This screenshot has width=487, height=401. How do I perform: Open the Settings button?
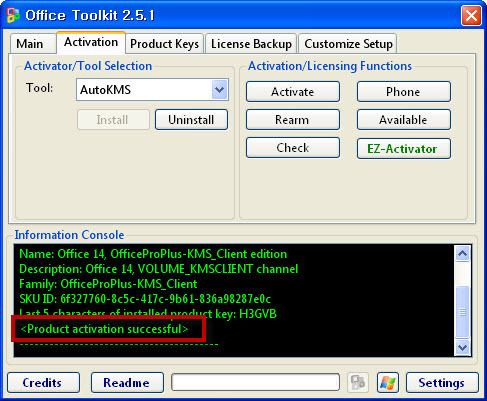point(442,382)
